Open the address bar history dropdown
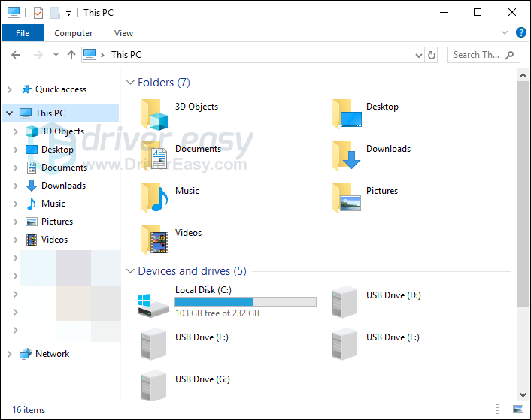The width and height of the screenshot is (531, 420). 419,55
